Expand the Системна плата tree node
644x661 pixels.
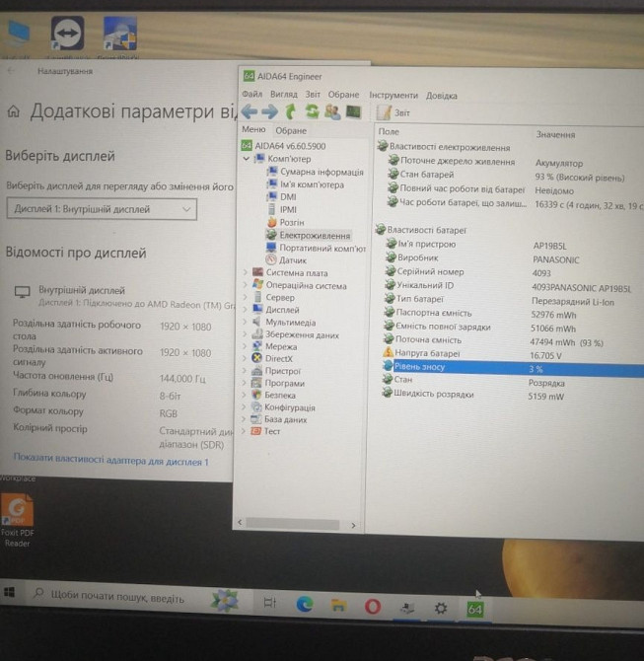[246, 273]
